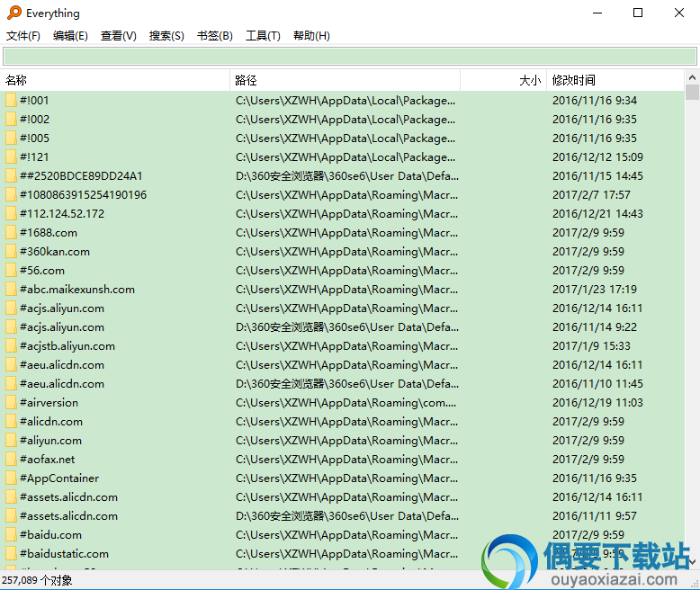Open the 书签(B) menu
The width and height of the screenshot is (700, 590).
[215, 36]
